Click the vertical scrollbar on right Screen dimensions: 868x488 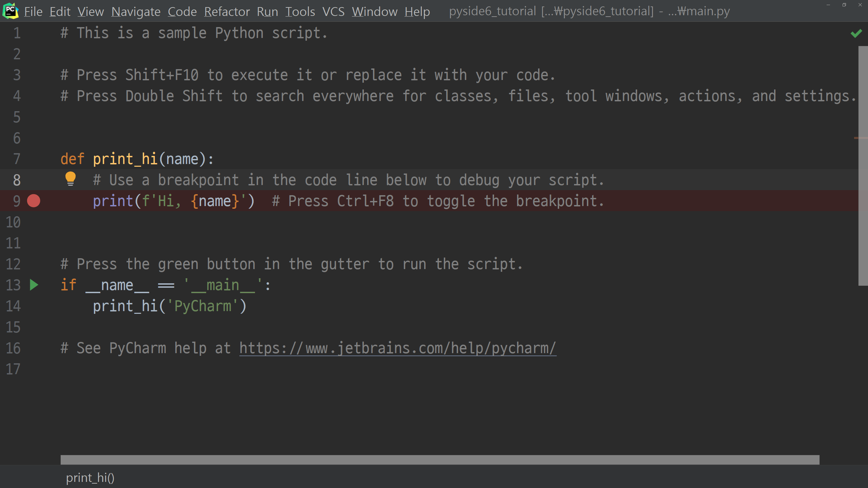pos(863,166)
